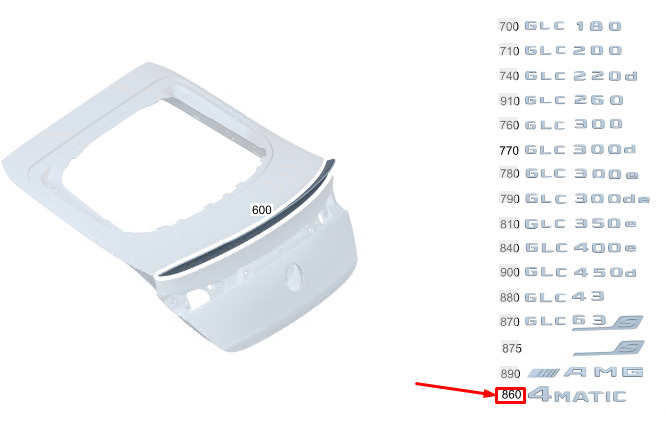Image resolution: width=666 pixels, height=434 pixels.
Task: Click part number 910 next to GLC 260
Action: [x=509, y=101]
